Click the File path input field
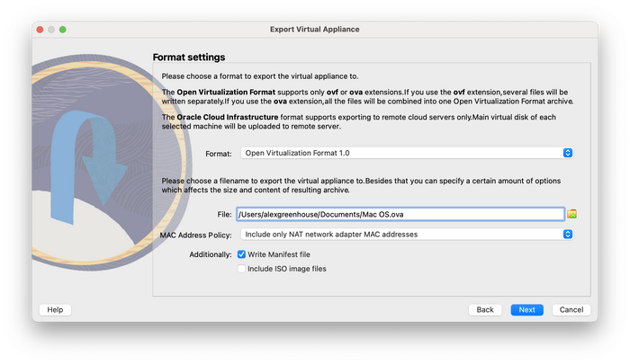This screenshot has height=364, width=630. tap(399, 214)
